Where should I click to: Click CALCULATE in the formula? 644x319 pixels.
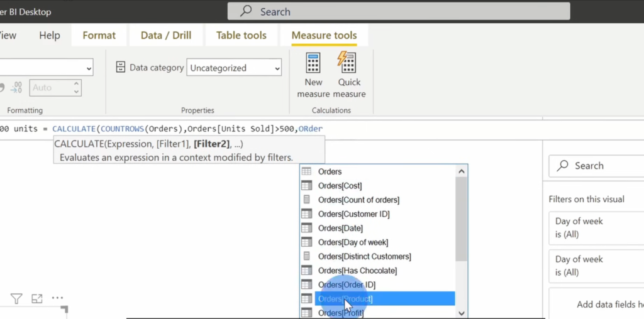[x=74, y=129]
